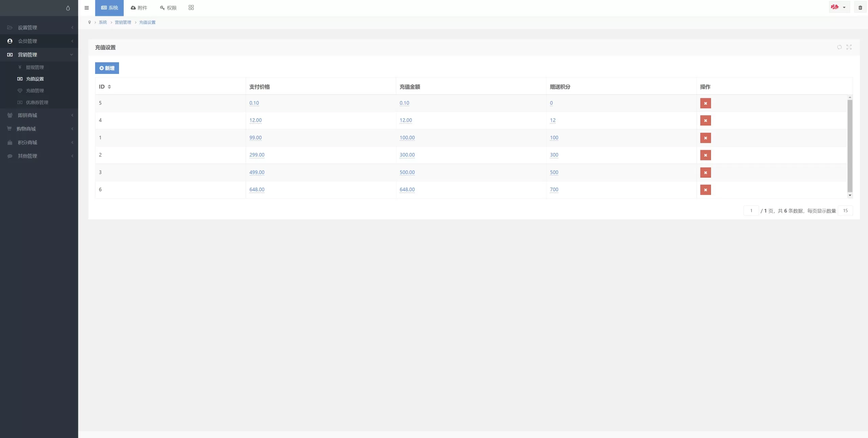Click the water drop icon in sidebar header
This screenshot has width=868, height=438.
tap(68, 8)
